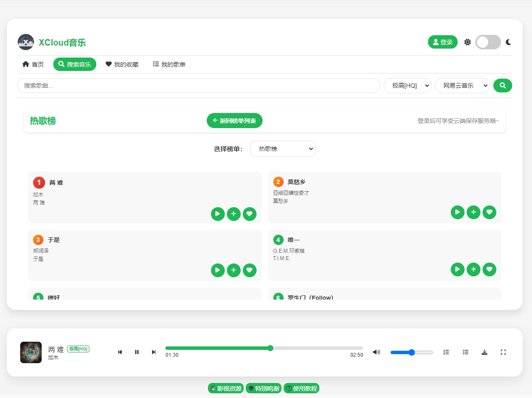
Task: Click the download icon in player bar
Action: coord(484,352)
